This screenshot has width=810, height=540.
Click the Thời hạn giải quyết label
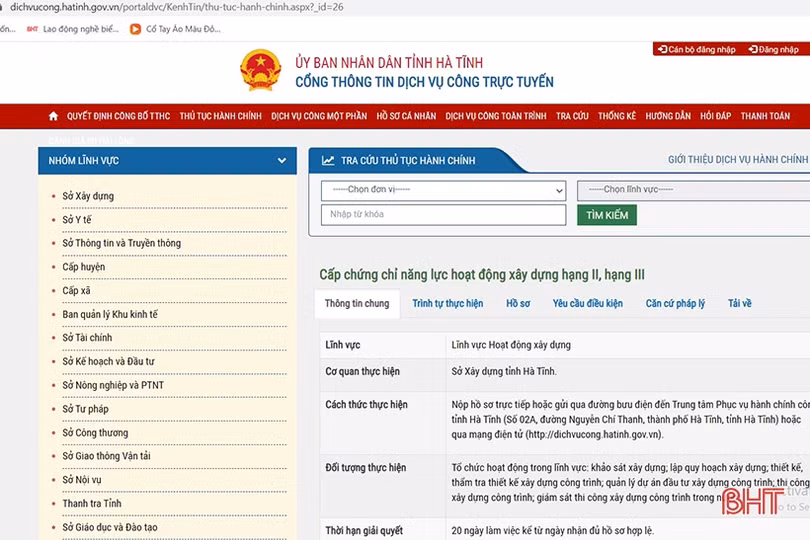pos(364,531)
